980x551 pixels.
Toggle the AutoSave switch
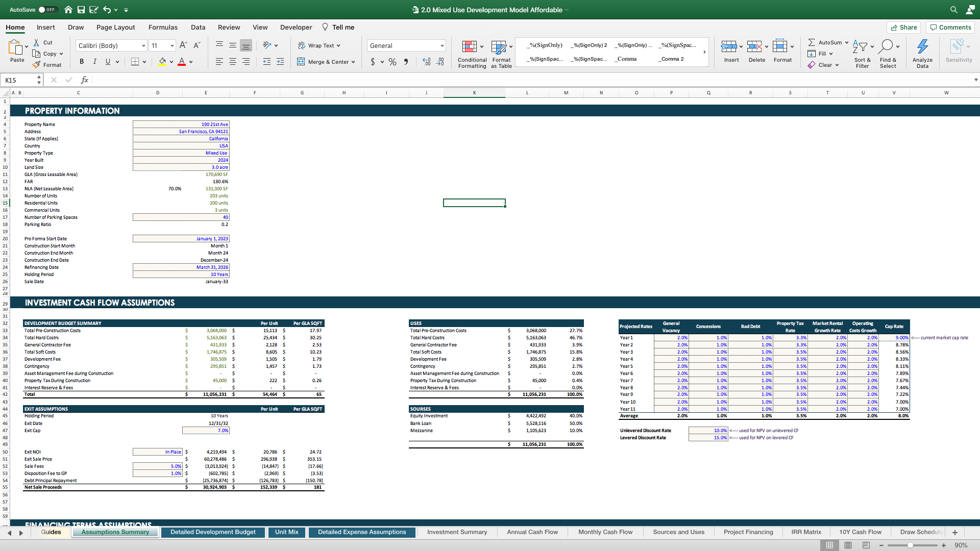click(x=48, y=10)
